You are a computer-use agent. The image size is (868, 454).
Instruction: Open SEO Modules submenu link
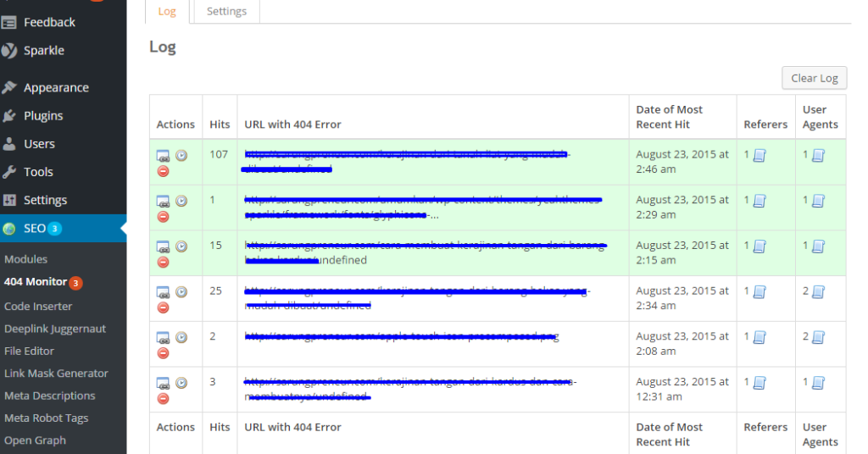(25, 259)
